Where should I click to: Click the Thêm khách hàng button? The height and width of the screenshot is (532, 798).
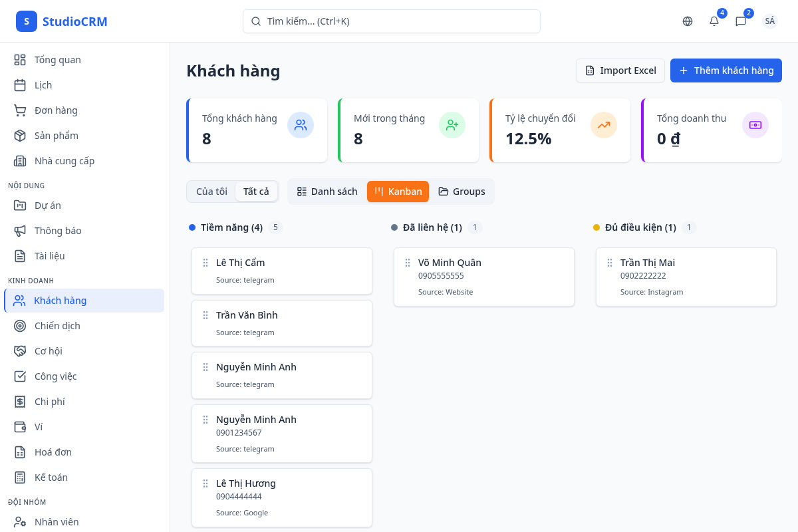pos(726,70)
